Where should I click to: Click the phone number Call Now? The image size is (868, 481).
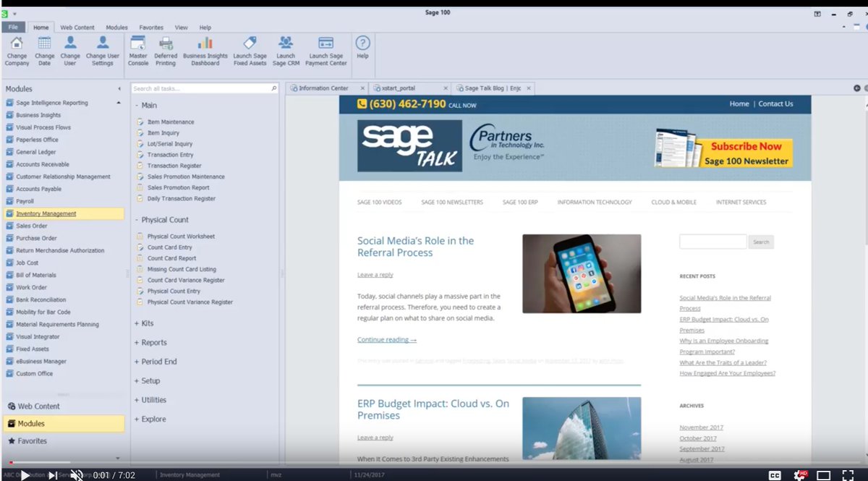click(407, 104)
